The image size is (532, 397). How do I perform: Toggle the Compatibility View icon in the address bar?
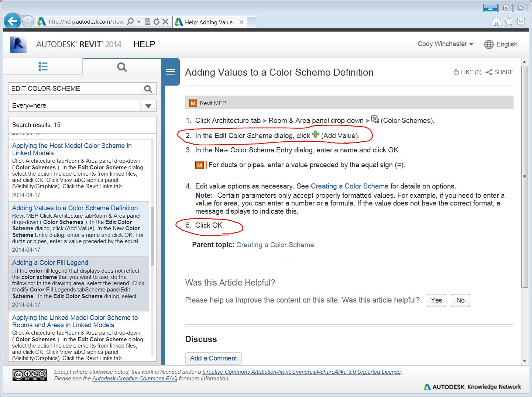tap(148, 22)
